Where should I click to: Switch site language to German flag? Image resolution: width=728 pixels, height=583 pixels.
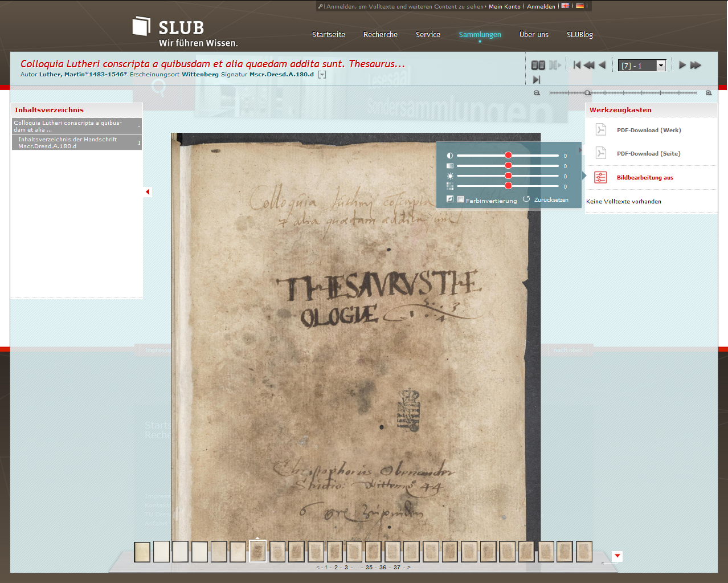[580, 6]
